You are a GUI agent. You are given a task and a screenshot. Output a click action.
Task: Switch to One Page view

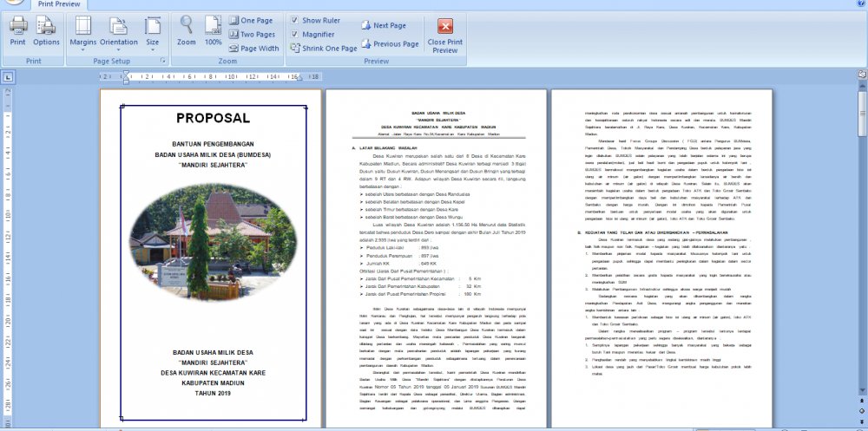251,21
